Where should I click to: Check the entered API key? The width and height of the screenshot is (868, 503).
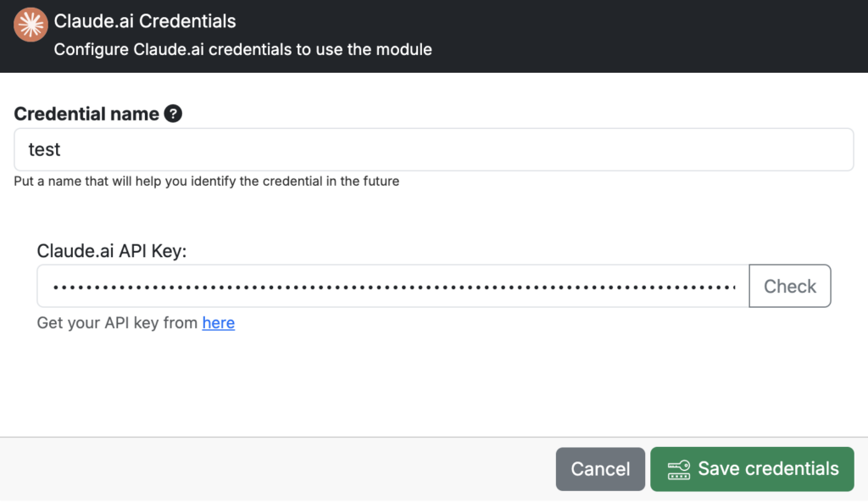790,287
